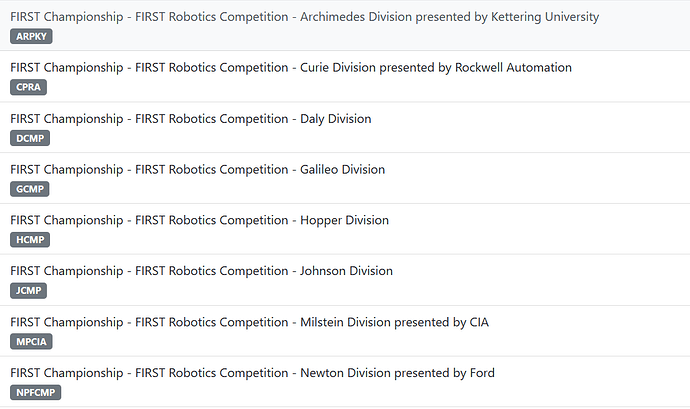Click the HCMP code badge

coord(30,240)
